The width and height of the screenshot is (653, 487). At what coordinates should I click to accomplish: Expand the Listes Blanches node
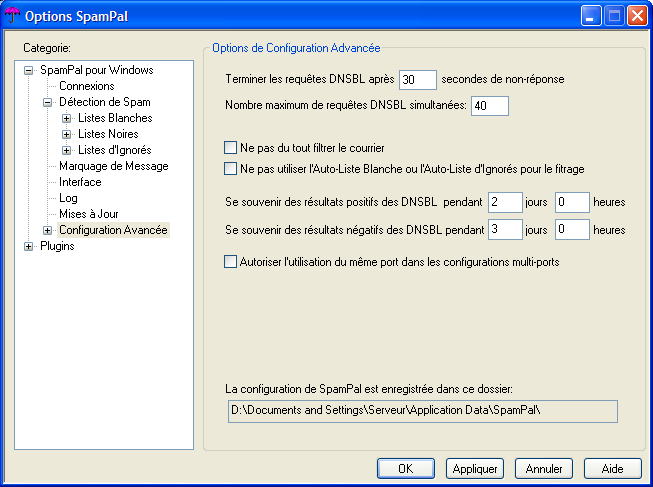point(66,118)
